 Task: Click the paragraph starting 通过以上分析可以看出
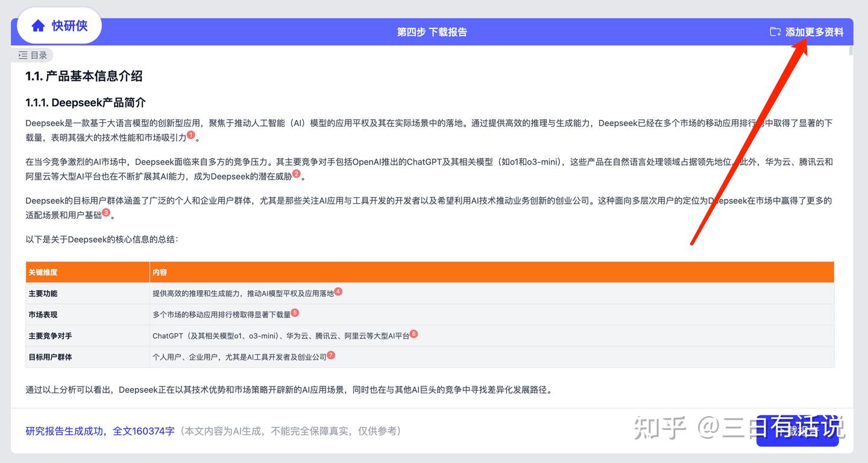[289, 389]
